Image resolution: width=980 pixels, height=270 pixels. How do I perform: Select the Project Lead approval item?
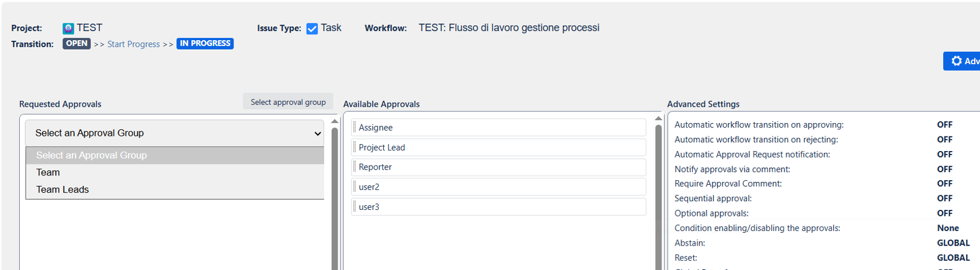point(499,147)
